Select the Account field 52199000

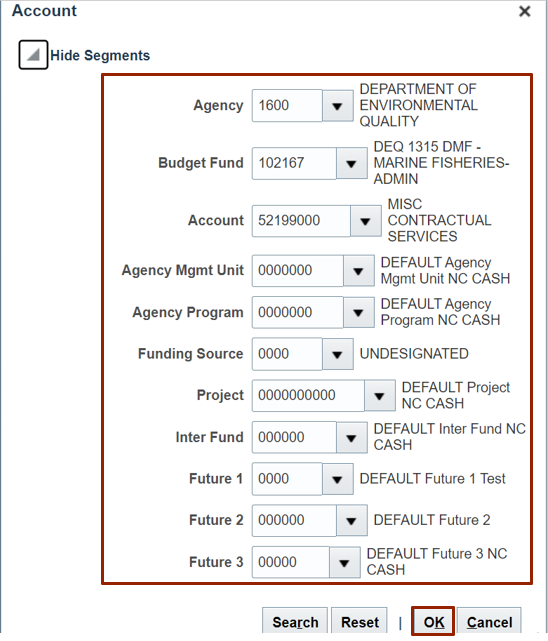click(x=301, y=221)
